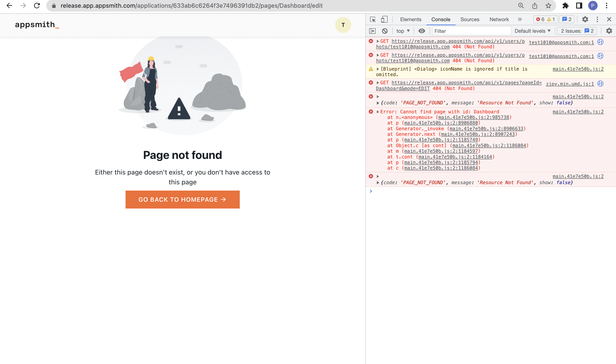Open Live Expressions in the console
The width and height of the screenshot is (616, 364).
(422, 31)
